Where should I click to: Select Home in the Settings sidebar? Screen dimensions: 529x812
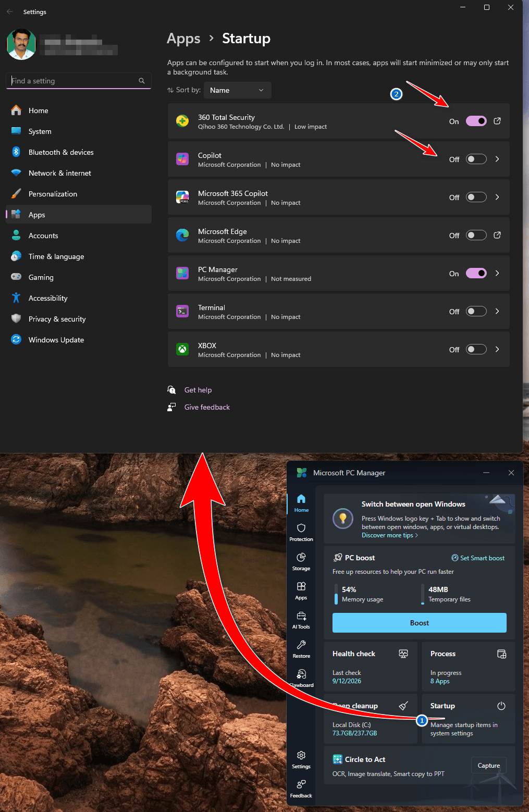(x=79, y=110)
